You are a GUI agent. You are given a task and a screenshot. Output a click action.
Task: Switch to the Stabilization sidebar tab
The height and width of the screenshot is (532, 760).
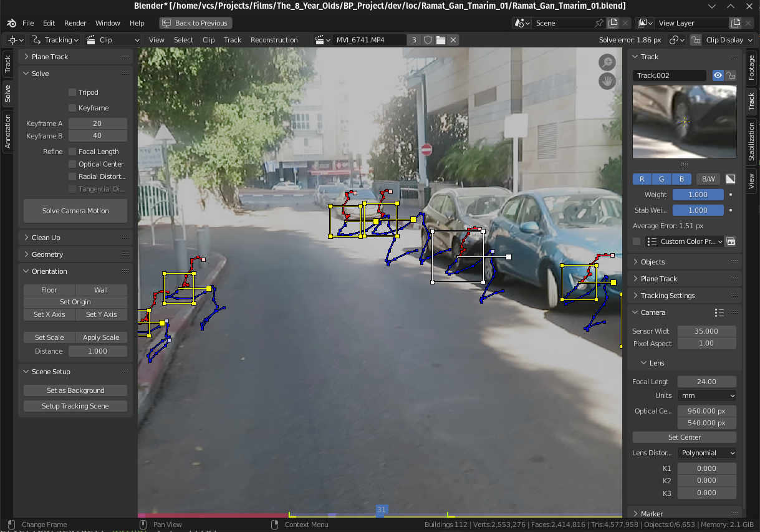(751, 142)
